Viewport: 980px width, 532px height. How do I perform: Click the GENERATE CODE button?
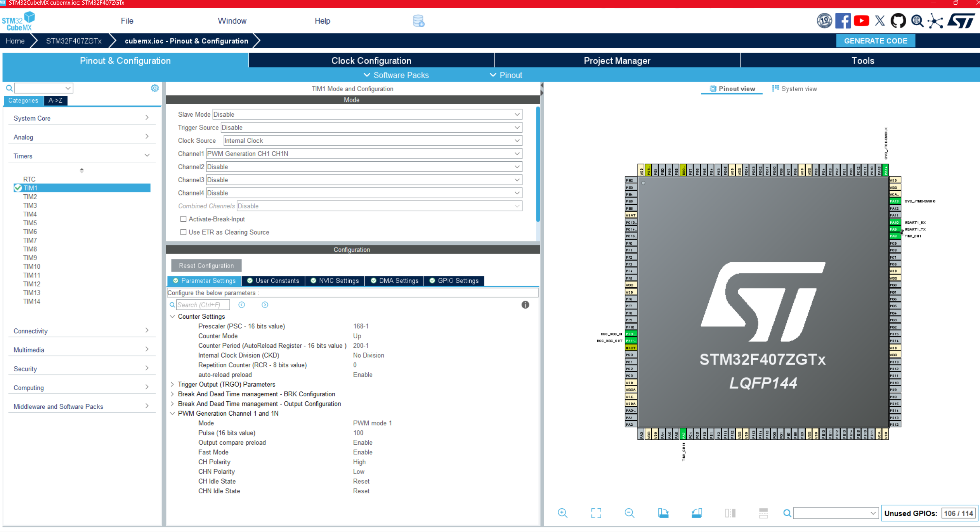point(875,41)
